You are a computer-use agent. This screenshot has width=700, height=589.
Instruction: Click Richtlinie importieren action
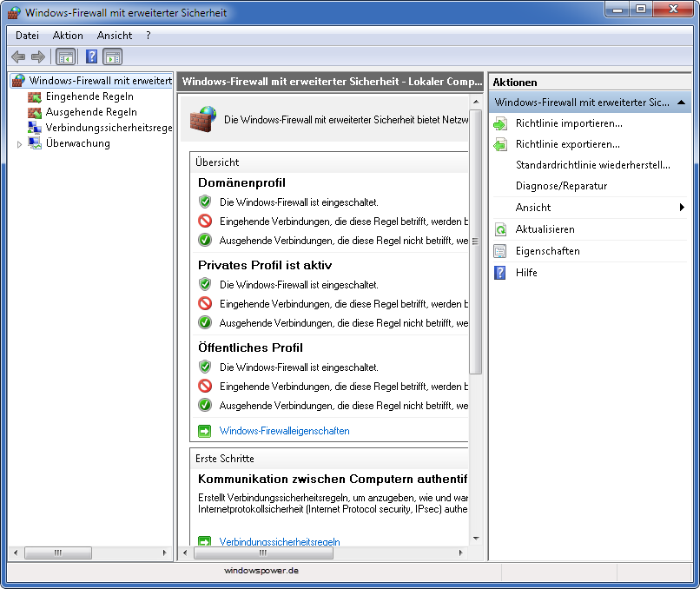tap(569, 123)
